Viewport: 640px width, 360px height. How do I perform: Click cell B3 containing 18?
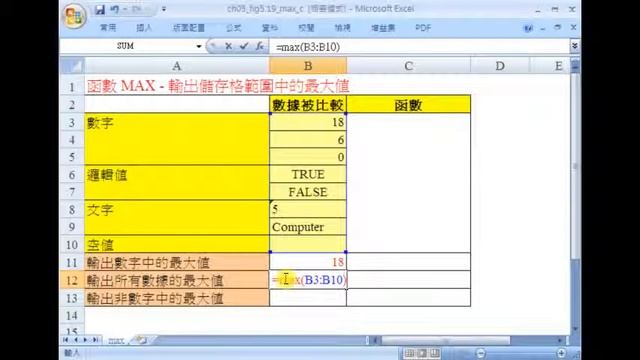308,122
